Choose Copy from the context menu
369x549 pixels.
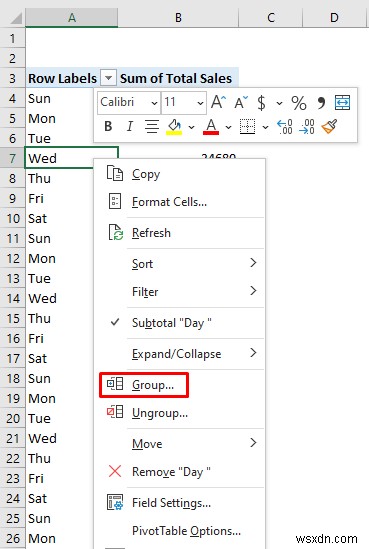click(179, 174)
